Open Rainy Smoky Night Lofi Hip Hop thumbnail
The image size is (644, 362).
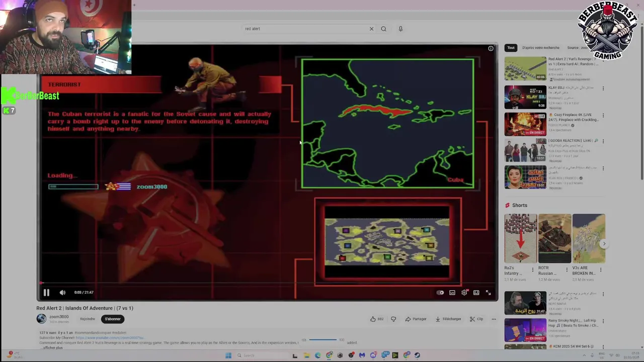525,330
